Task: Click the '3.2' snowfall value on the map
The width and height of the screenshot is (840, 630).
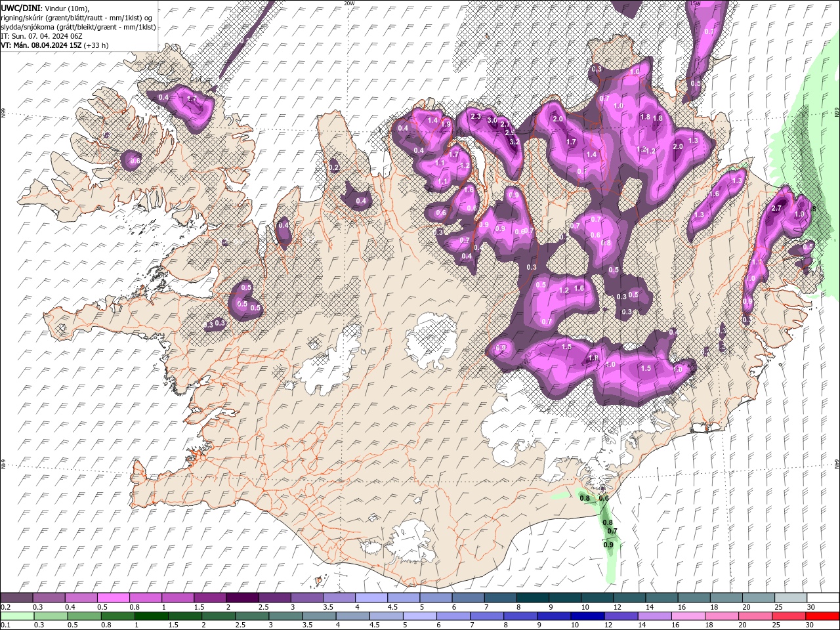Action: pos(514,141)
